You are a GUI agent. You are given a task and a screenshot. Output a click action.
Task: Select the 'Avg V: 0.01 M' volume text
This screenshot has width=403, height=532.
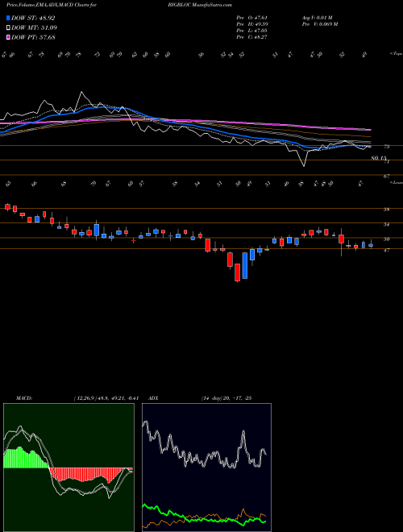coord(318,18)
